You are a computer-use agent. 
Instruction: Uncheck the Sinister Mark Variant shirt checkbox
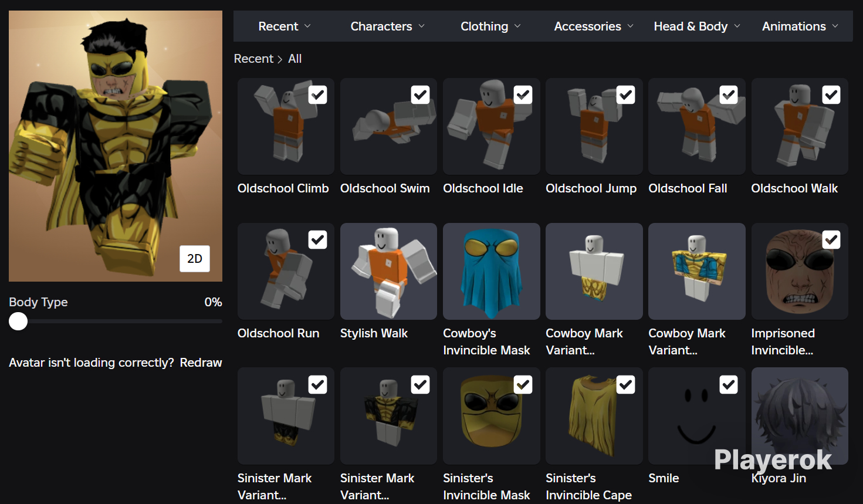point(421,385)
